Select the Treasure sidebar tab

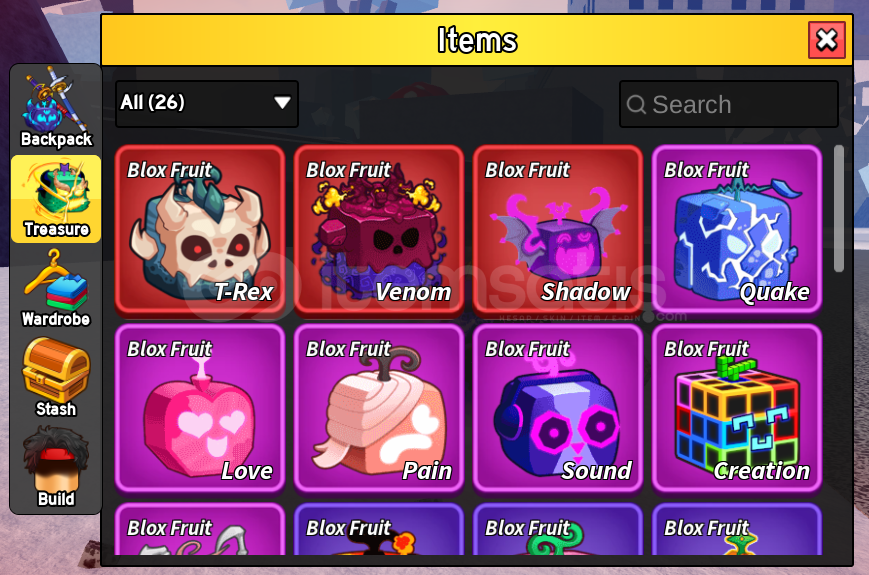(56, 198)
